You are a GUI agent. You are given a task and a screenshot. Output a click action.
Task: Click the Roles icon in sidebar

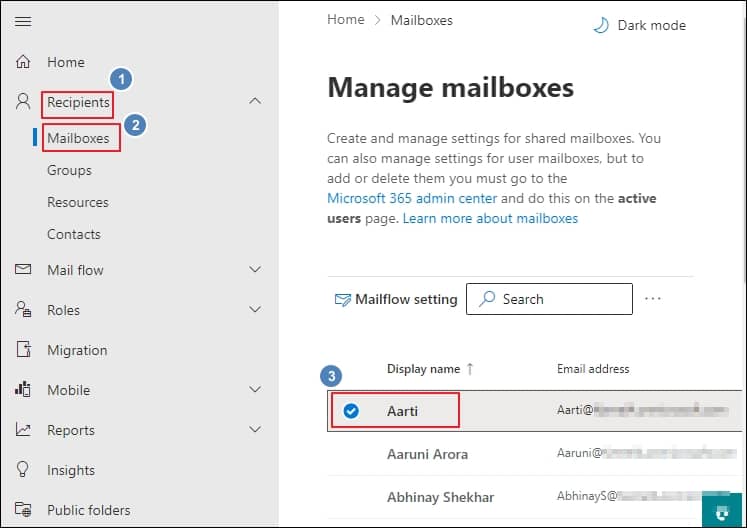[x=23, y=309]
